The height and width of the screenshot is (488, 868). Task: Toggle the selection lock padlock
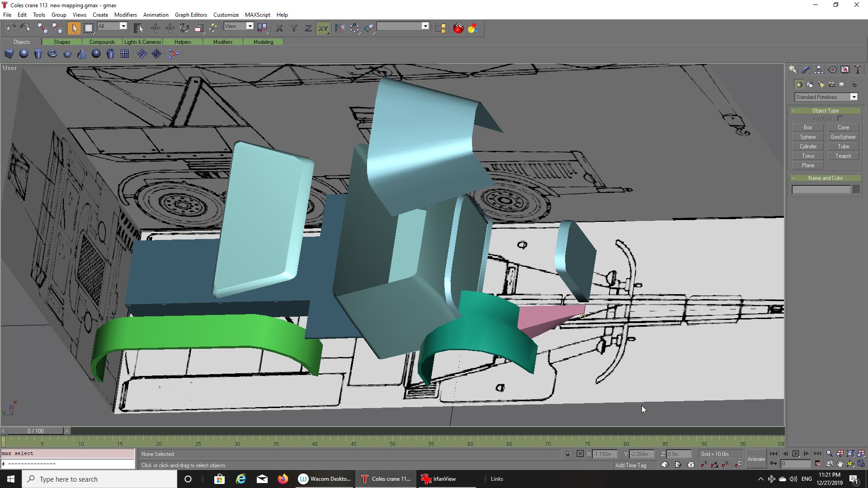pyautogui.click(x=568, y=454)
